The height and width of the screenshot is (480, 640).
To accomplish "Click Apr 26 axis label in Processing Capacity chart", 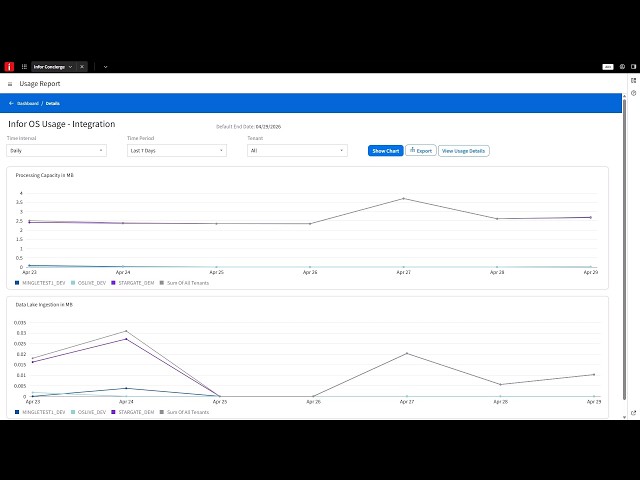I will click(310, 272).
